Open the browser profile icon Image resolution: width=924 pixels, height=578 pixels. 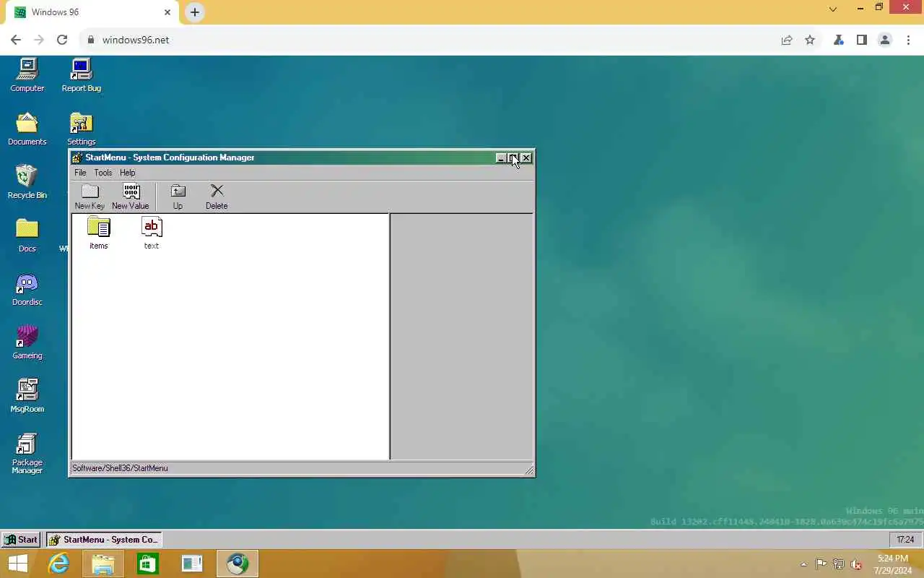point(885,40)
